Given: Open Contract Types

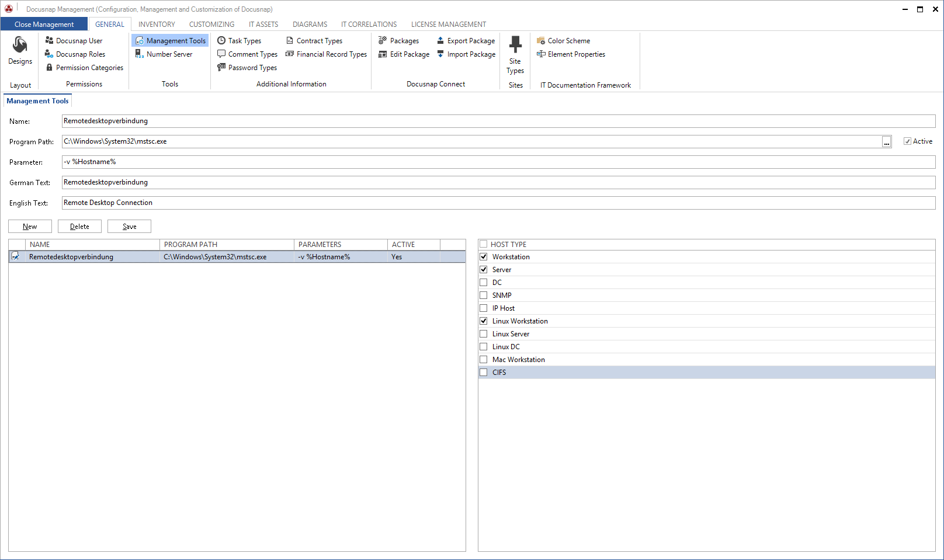Looking at the screenshot, I should tap(314, 41).
